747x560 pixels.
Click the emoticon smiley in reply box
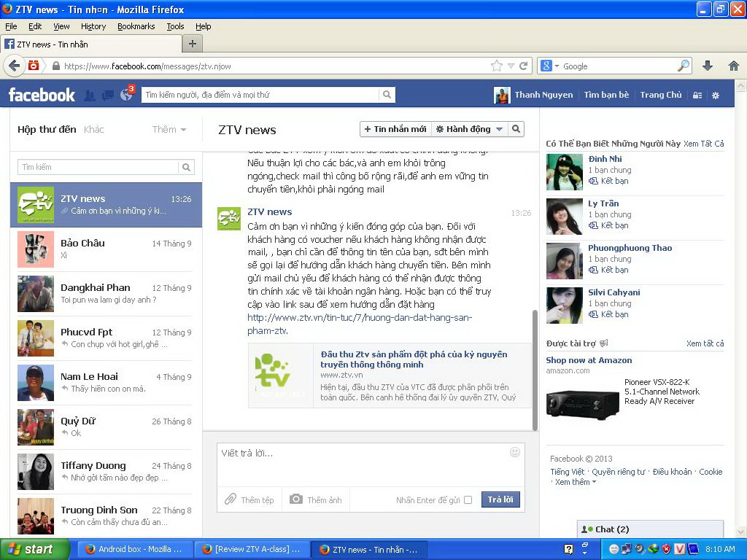[x=515, y=452]
